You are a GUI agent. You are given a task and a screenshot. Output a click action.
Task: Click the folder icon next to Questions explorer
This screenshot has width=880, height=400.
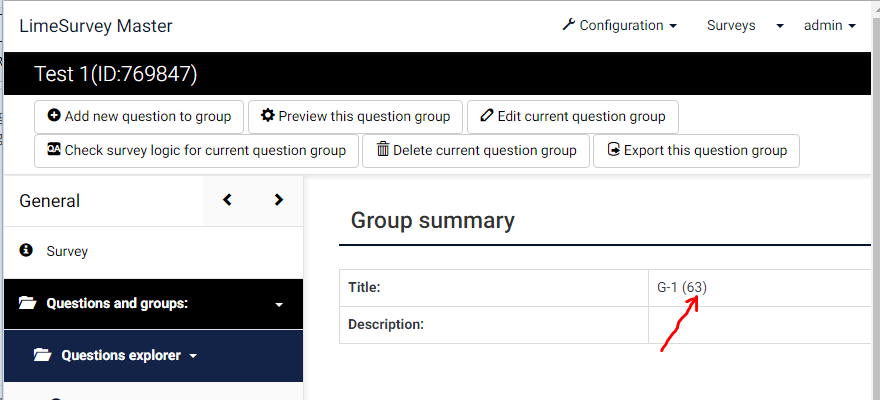click(42, 355)
